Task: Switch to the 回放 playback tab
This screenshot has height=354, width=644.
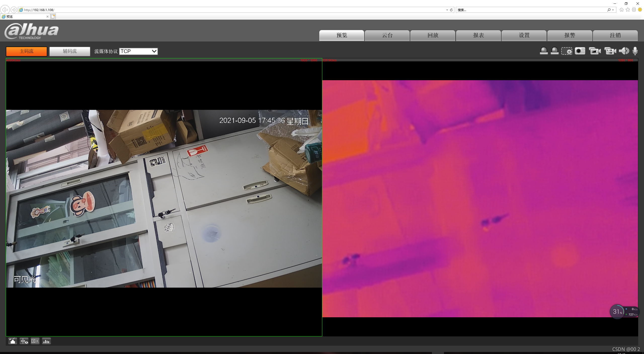Action: pos(433,35)
